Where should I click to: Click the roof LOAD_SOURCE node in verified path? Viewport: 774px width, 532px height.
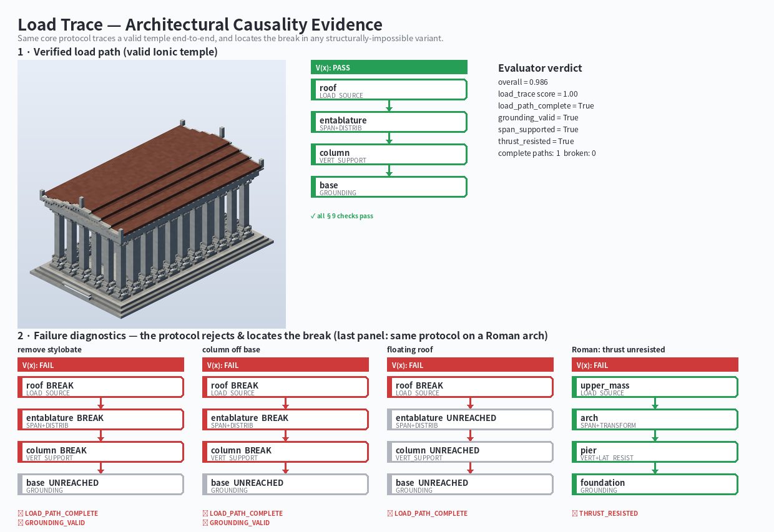pos(389,90)
